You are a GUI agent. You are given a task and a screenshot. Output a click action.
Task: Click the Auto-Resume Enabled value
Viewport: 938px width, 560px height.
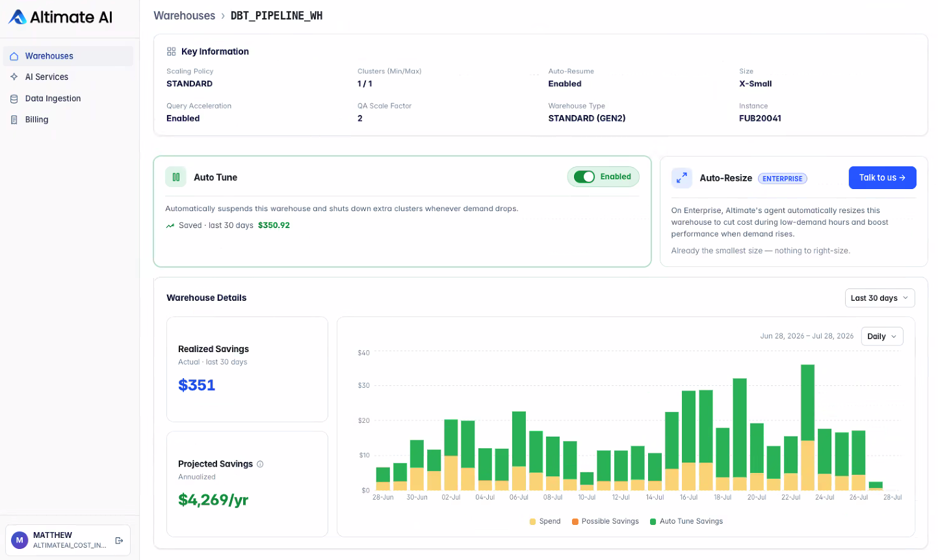point(565,84)
